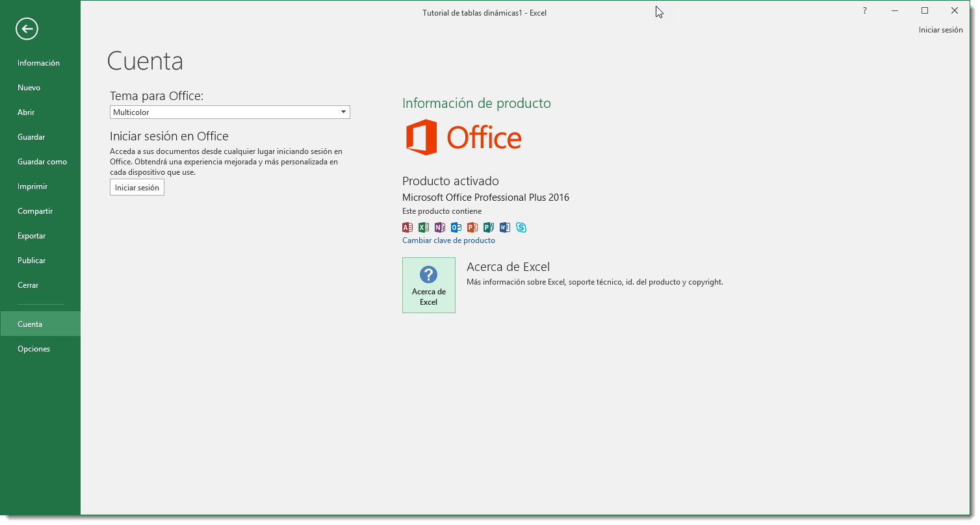Open Compartir in the sidebar
Screen dimensions: 980x525
pyautogui.click(x=40, y=211)
